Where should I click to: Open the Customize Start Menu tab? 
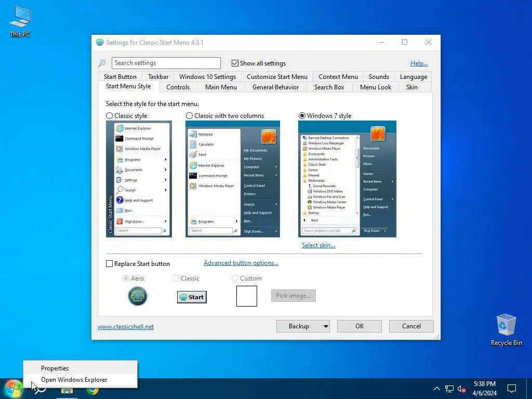click(277, 77)
